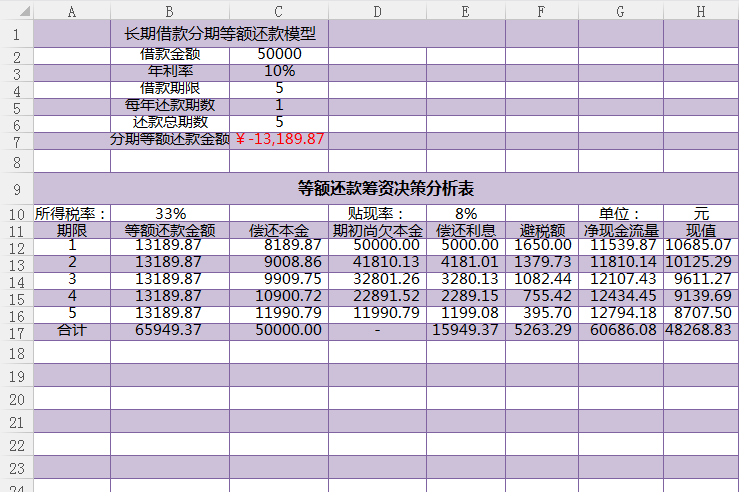Click the 借款金额 value cell 50000
Image resolution: width=739 pixels, height=492 pixels.
279,55
